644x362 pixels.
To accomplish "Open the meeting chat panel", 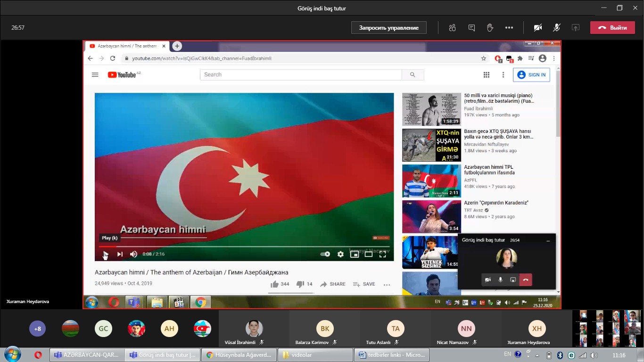I will tap(471, 28).
